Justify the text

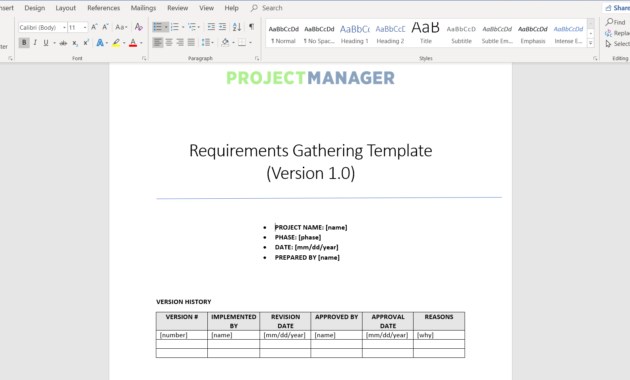191,42
